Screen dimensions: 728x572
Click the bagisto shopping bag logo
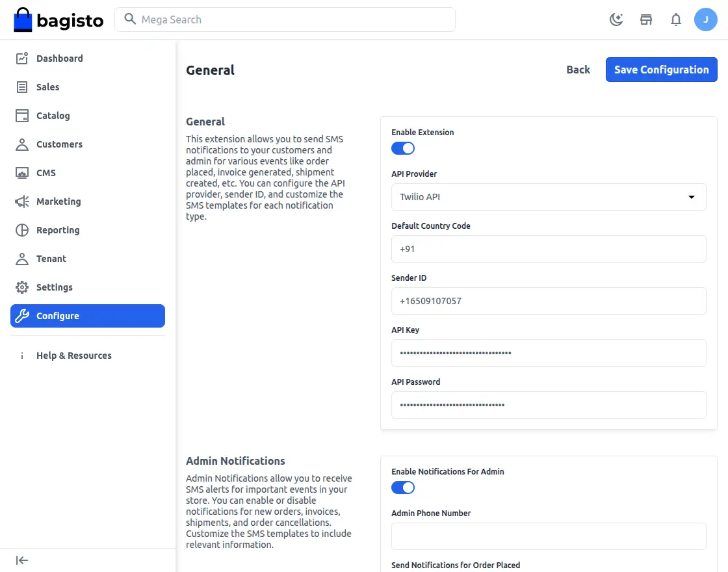(x=23, y=20)
